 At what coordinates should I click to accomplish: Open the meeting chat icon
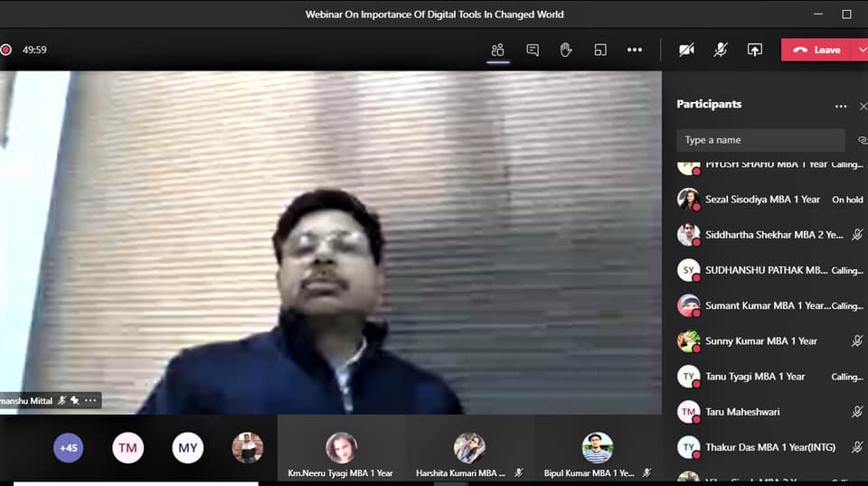coord(533,50)
